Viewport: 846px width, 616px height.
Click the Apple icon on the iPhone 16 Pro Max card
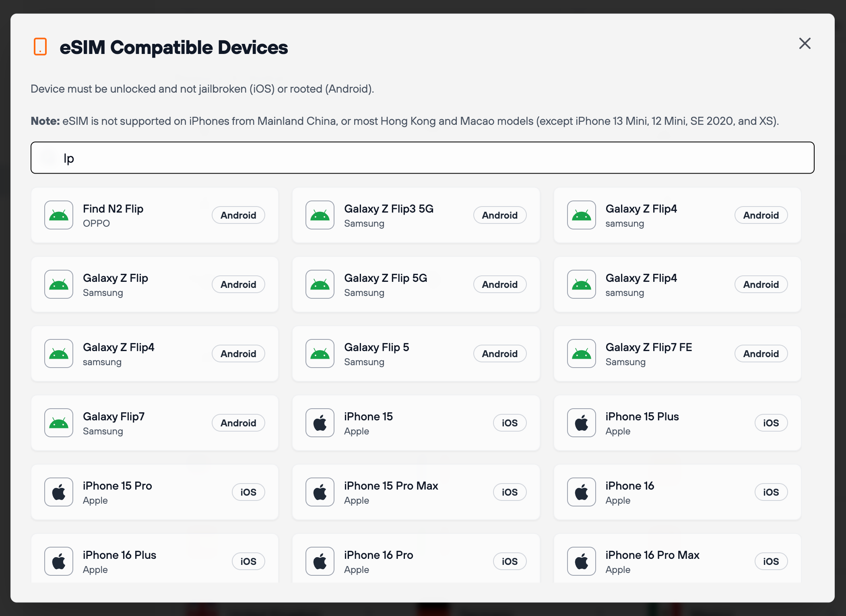[581, 561]
